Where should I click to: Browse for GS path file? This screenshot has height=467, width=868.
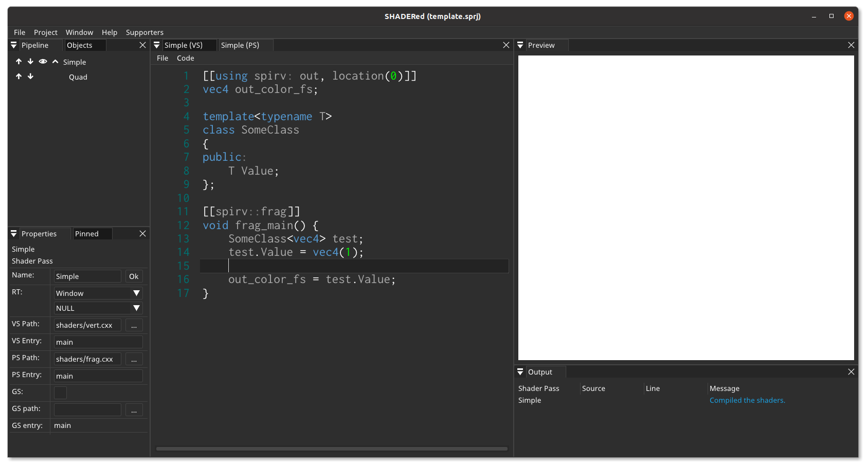(x=134, y=410)
